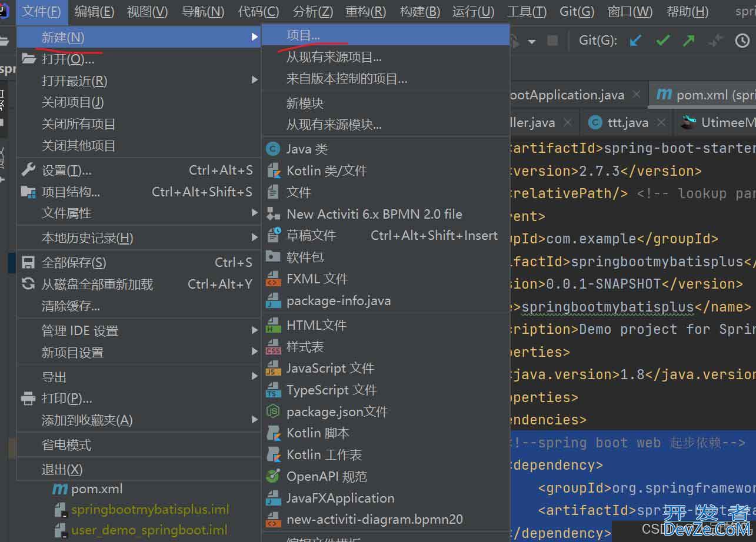Select 退出(X) in File menu
Screen dimensions: 756x542
(139, 470)
